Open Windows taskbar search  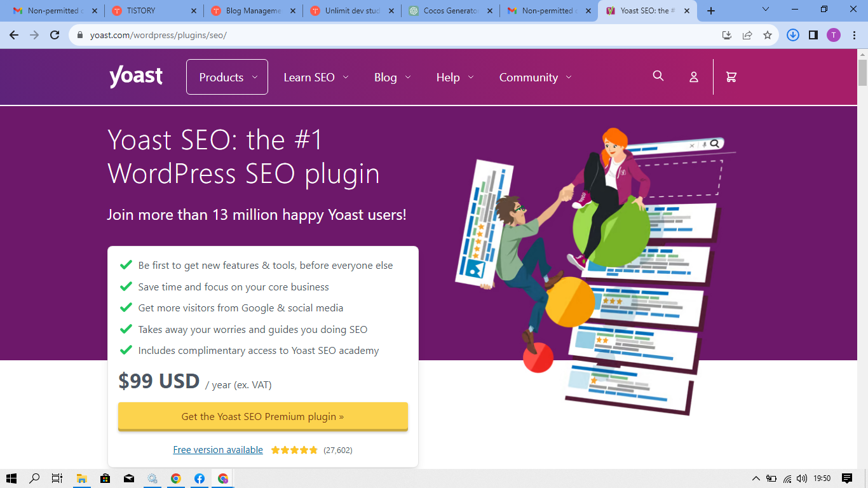(x=34, y=478)
